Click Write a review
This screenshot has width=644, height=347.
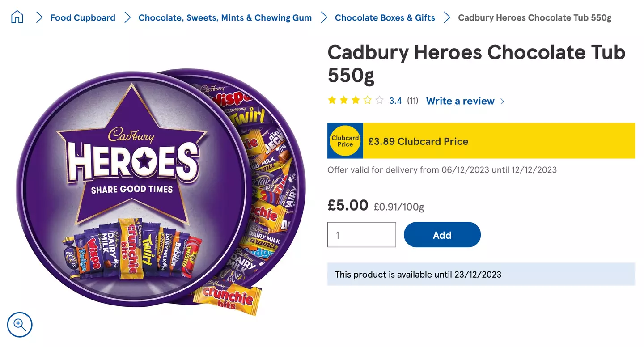pyautogui.click(x=460, y=101)
